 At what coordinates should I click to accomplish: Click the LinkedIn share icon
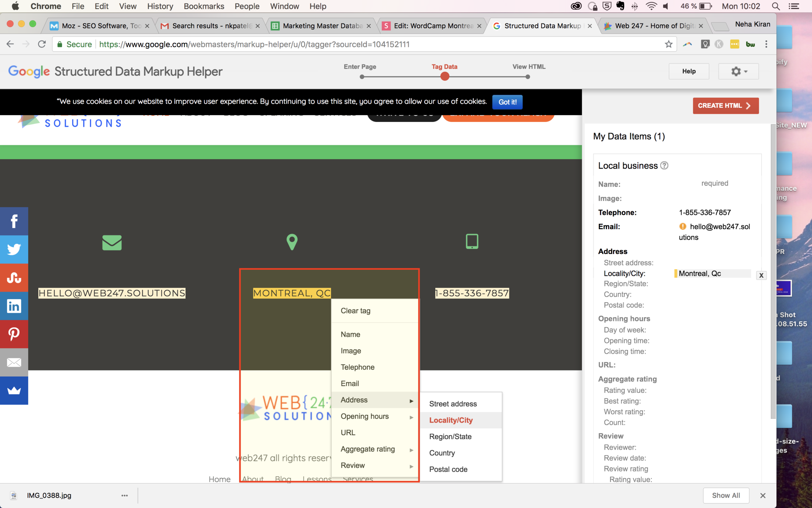[14, 306]
